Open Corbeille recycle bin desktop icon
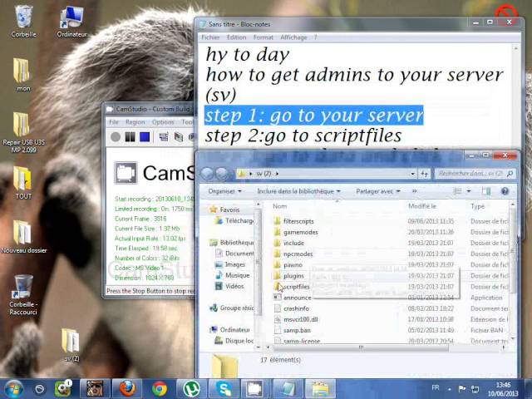532x399 pixels. point(23,21)
